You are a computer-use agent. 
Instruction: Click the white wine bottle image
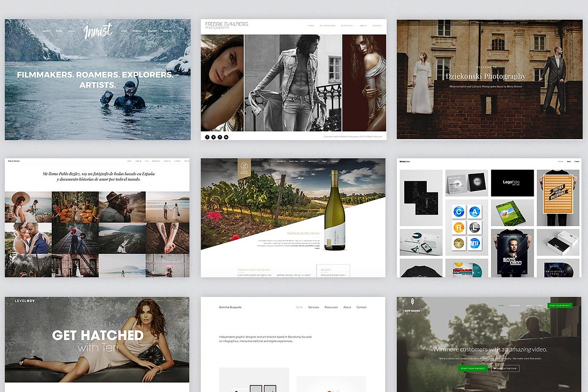335,211
